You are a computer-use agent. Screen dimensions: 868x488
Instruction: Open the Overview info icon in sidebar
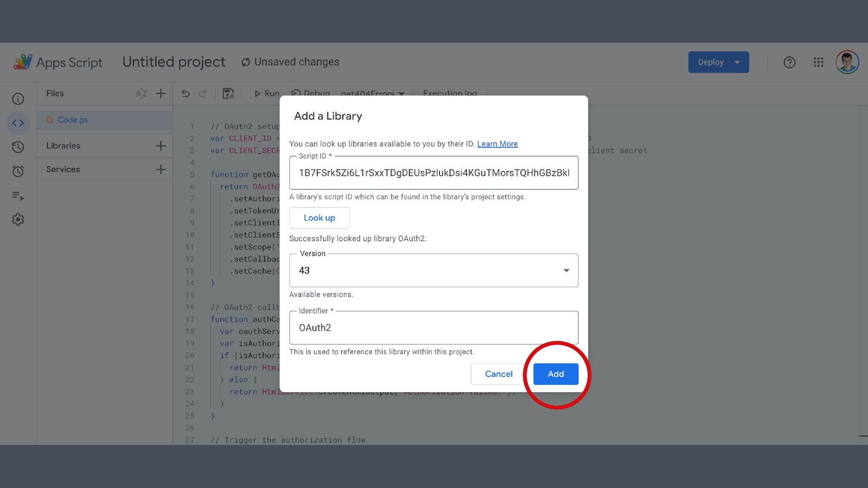point(18,99)
